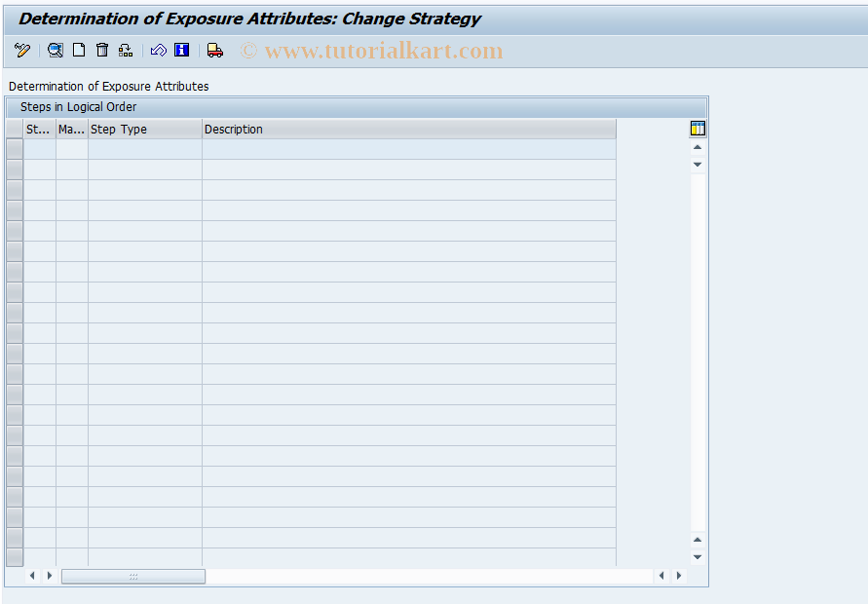The height and width of the screenshot is (604, 868).
Task: Create a new step with blank page icon
Action: tap(79, 51)
